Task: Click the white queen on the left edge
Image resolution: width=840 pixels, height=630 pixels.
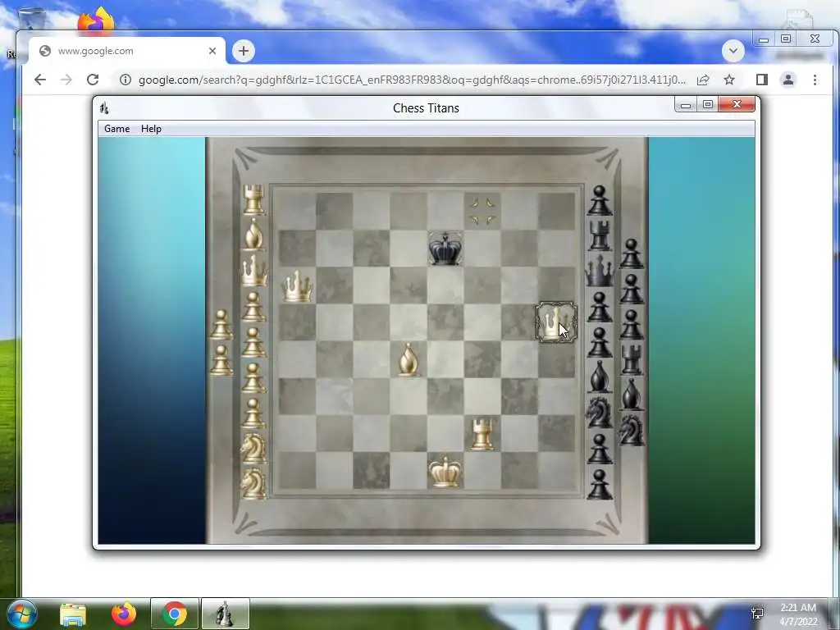Action: (297, 285)
